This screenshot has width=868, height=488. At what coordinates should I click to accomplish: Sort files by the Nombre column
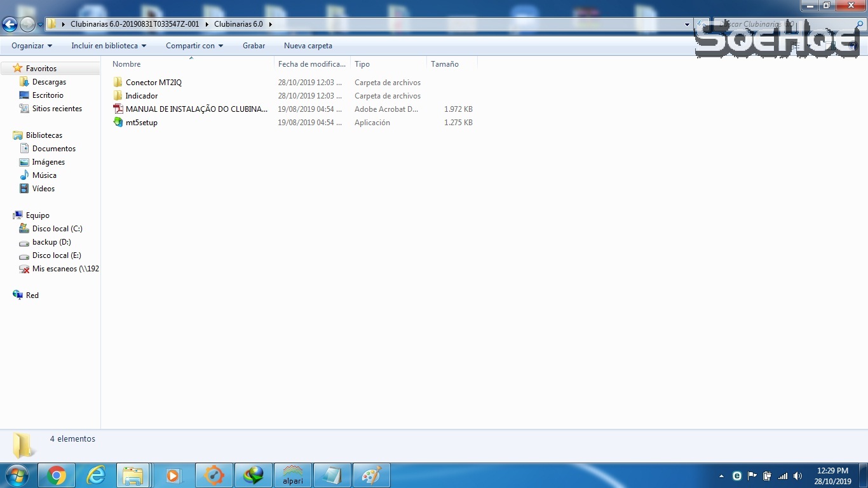click(127, 64)
